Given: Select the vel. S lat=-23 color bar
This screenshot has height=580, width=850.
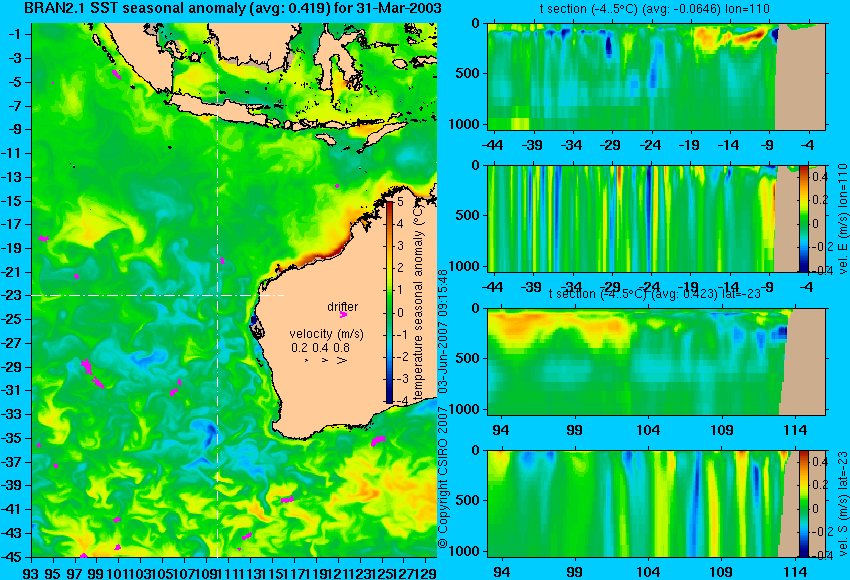Looking at the screenshot, I should (x=803, y=504).
